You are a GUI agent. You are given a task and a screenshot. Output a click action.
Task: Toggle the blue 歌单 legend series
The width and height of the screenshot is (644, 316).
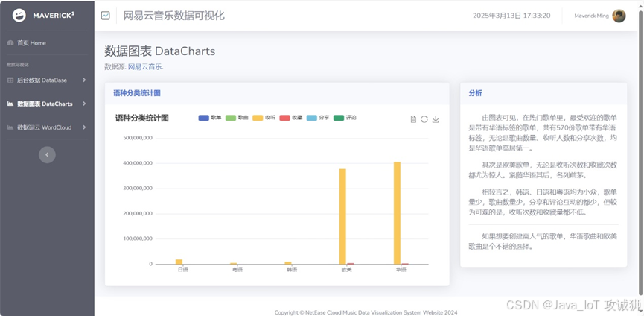point(210,118)
